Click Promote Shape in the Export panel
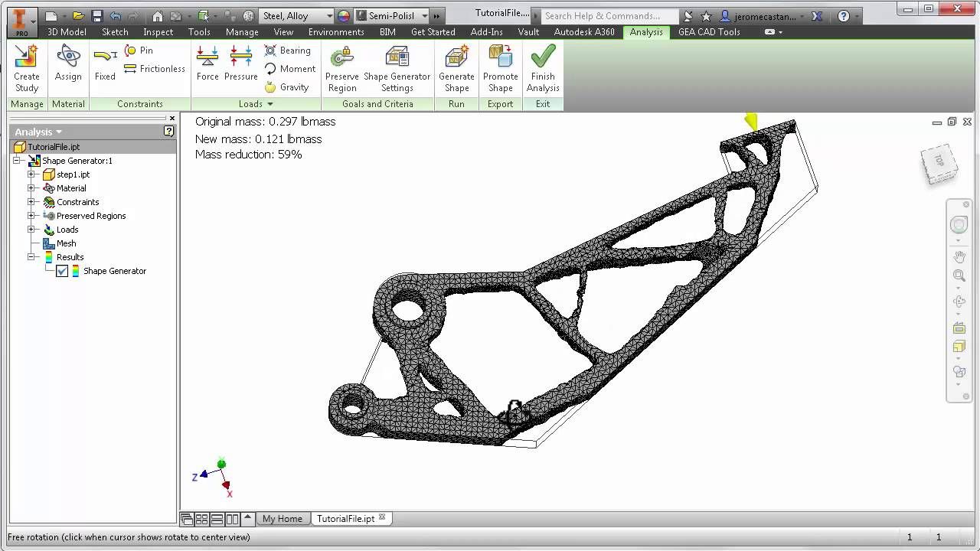This screenshot has width=980, height=551. tap(500, 67)
